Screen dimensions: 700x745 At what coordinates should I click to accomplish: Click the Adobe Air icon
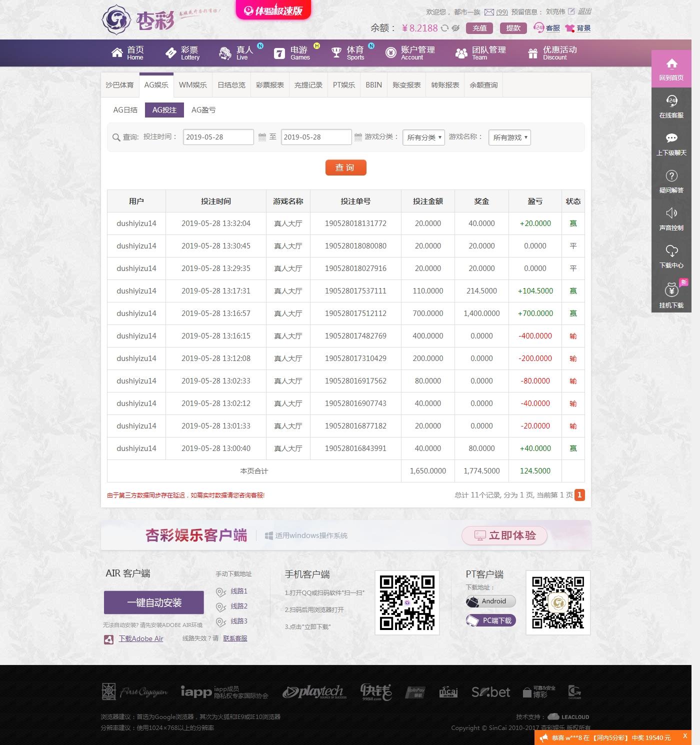[x=108, y=639]
